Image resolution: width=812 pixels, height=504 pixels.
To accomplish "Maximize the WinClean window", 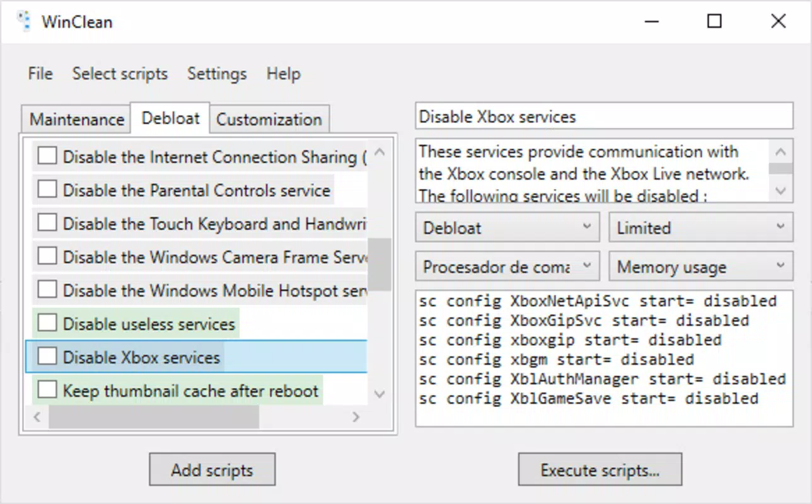I will 714,21.
